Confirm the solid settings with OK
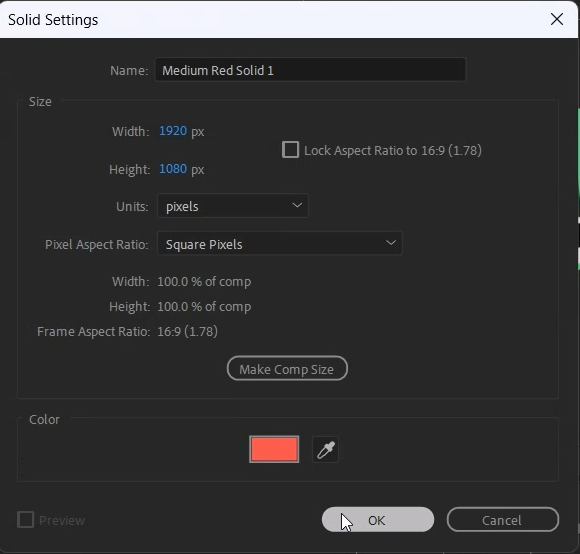This screenshot has width=580, height=554. pyautogui.click(x=378, y=520)
